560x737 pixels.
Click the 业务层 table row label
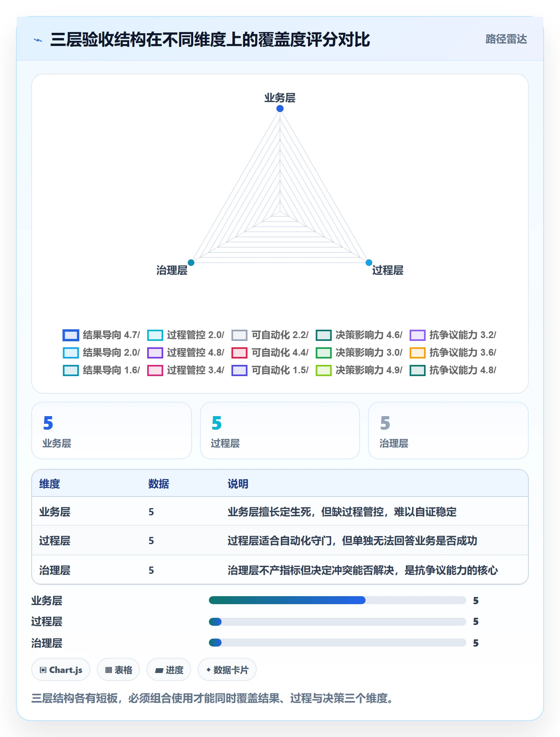tap(55, 512)
